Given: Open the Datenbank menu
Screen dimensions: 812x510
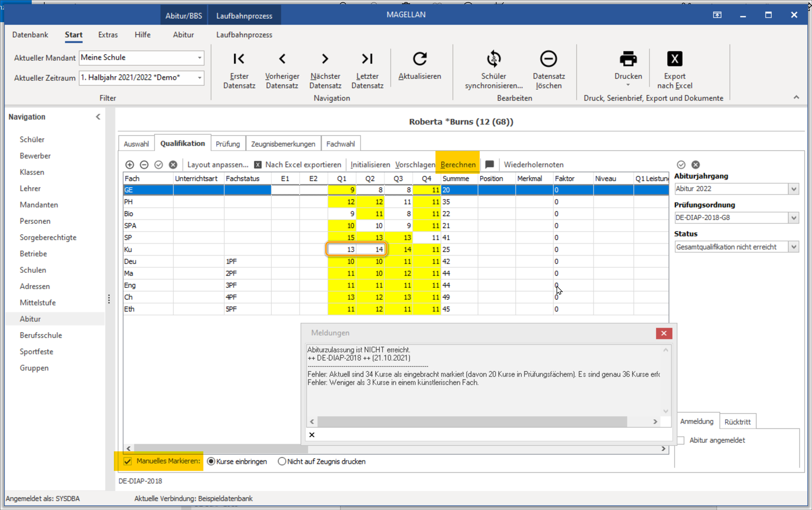Looking at the screenshot, I should point(30,35).
